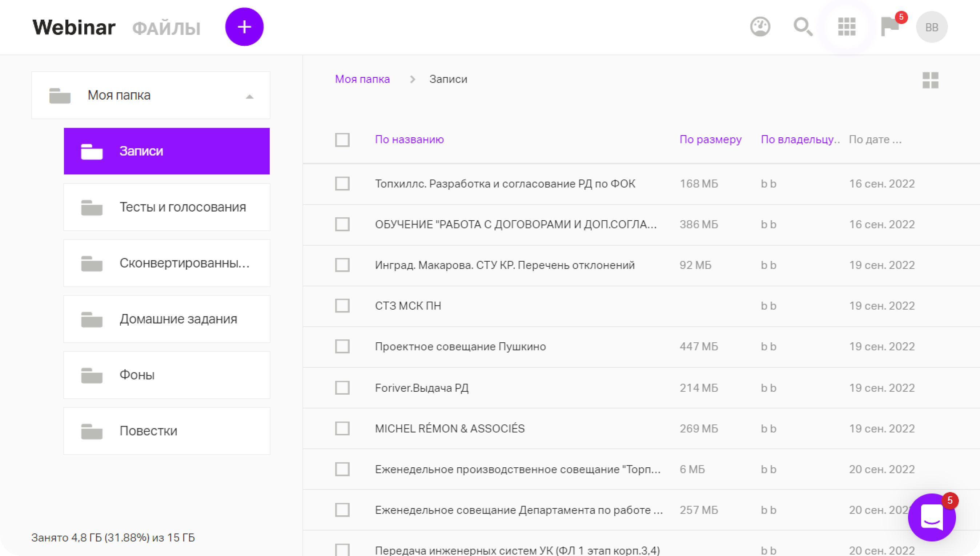Toggle the select-all checkbox in header row
Viewport: 980px width, 556px height.
(342, 140)
